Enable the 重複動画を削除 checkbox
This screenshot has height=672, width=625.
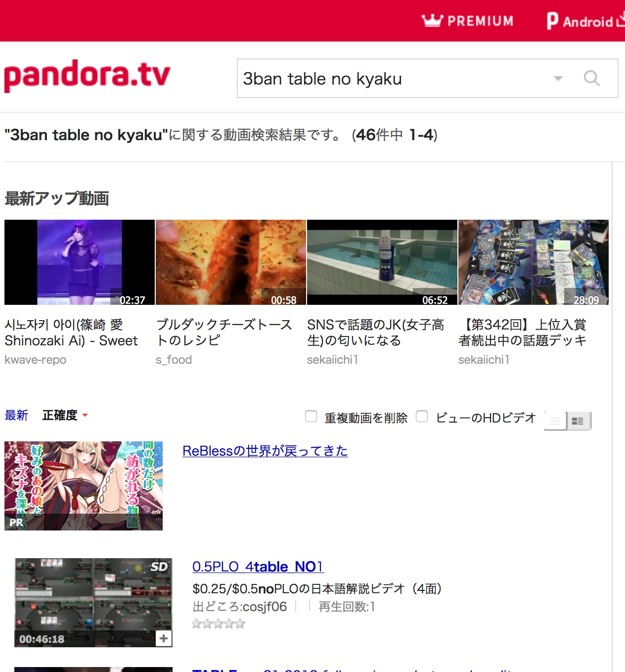click(x=311, y=416)
